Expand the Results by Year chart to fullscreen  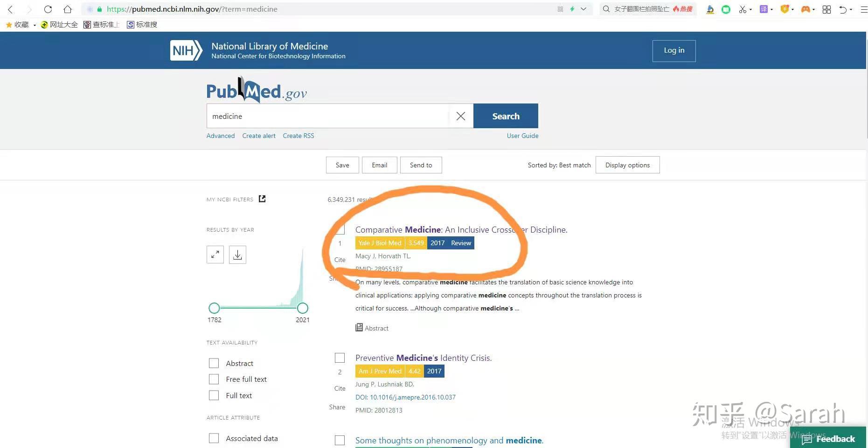[215, 255]
